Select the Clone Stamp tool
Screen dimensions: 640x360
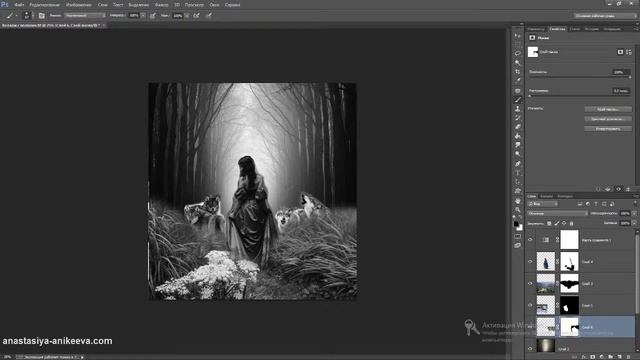518,109
